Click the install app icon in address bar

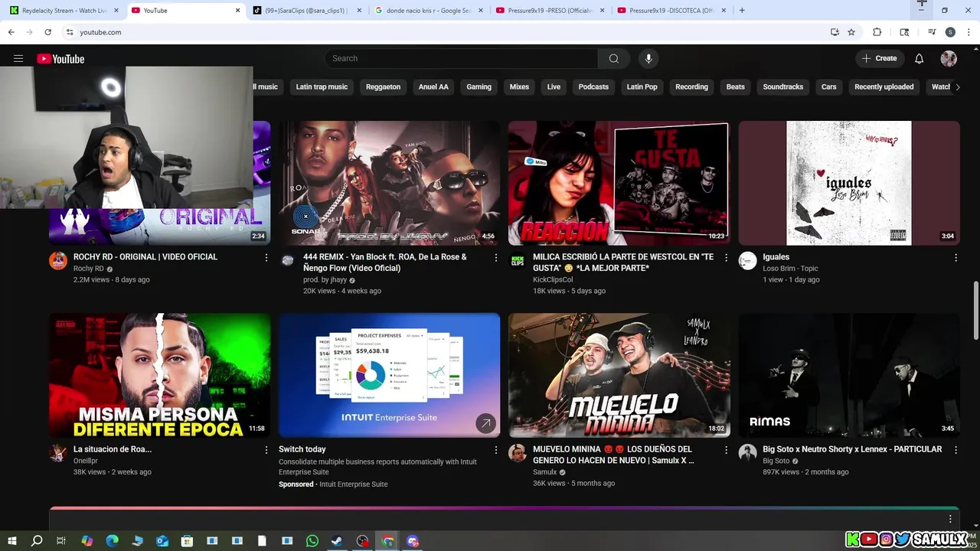(835, 32)
